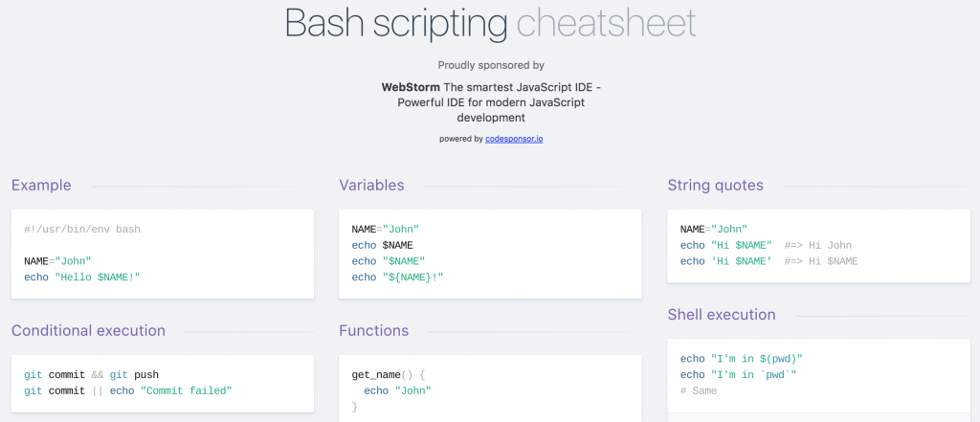The image size is (980, 422).
Task: Click the unquoted echo $NAME line
Action: click(x=383, y=245)
